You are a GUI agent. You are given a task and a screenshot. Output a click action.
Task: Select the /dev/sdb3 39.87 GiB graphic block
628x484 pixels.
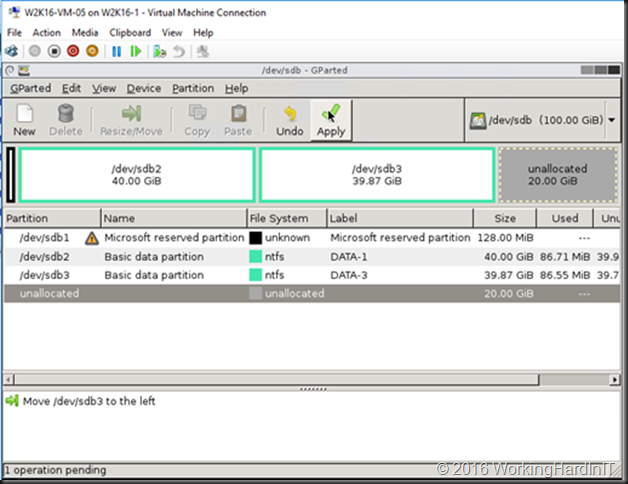pyautogui.click(x=377, y=175)
